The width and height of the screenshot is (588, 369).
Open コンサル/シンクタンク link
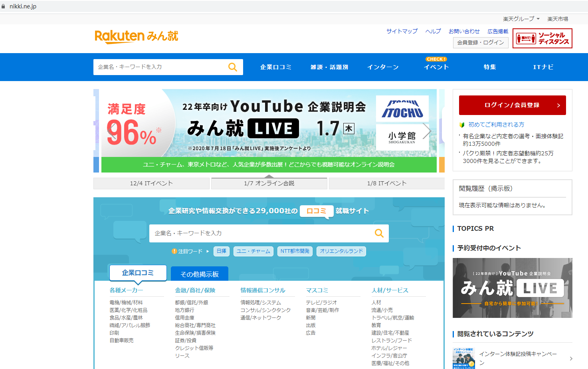266,310
